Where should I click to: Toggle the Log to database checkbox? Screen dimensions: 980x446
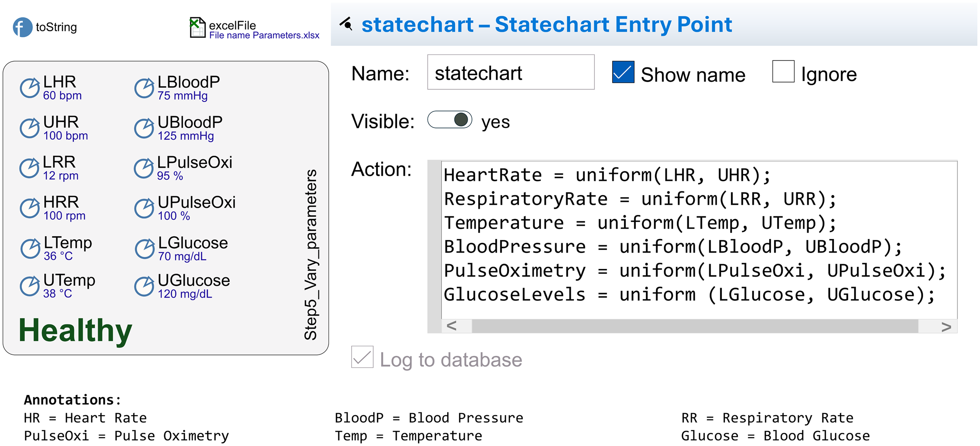tap(362, 357)
